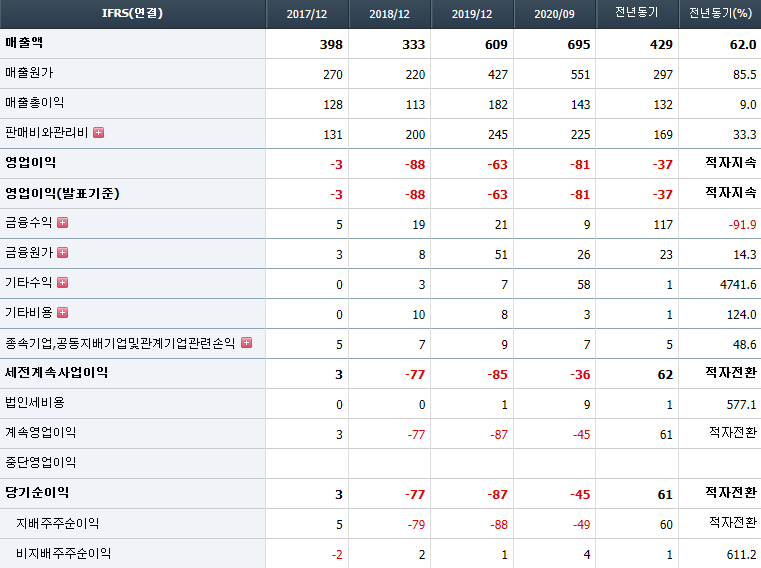Select the 법인세비용 row label
Image resolution: width=761 pixels, height=568 pixels.
point(34,403)
